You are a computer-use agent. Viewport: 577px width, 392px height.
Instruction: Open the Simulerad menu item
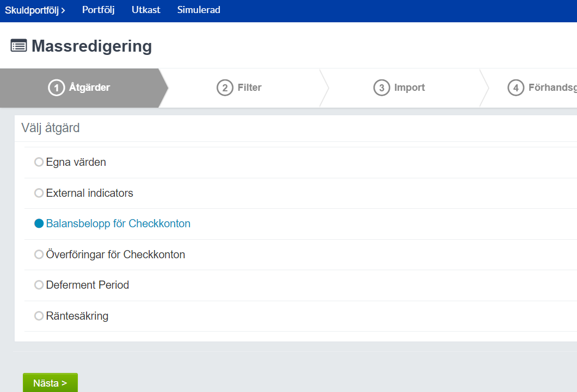(199, 10)
